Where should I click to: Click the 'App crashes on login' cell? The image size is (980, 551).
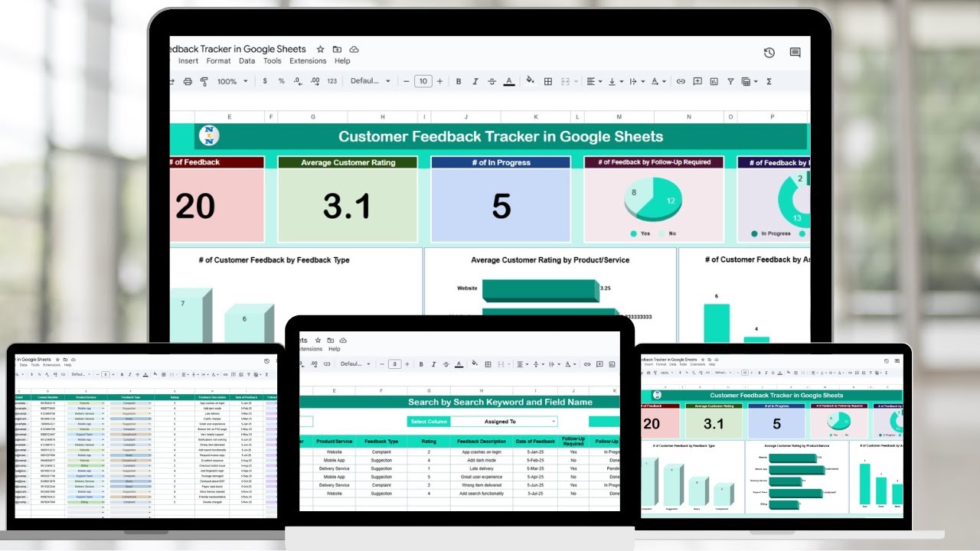click(x=482, y=452)
